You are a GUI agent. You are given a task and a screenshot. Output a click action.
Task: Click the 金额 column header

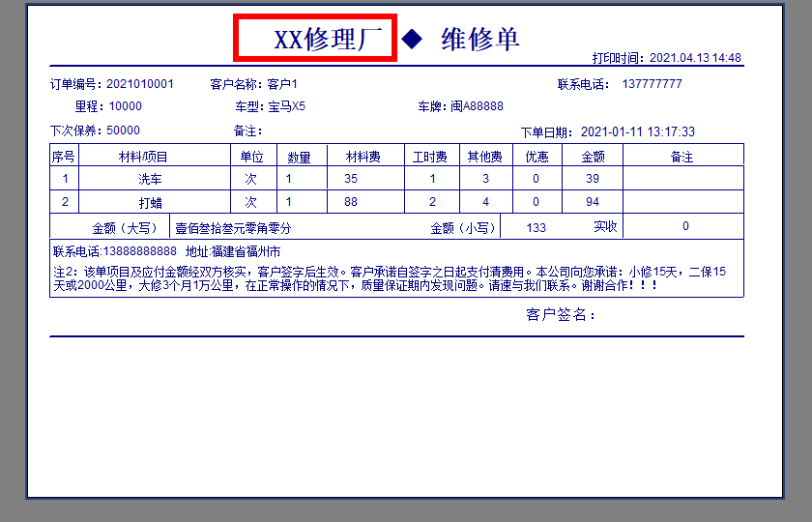[593, 157]
